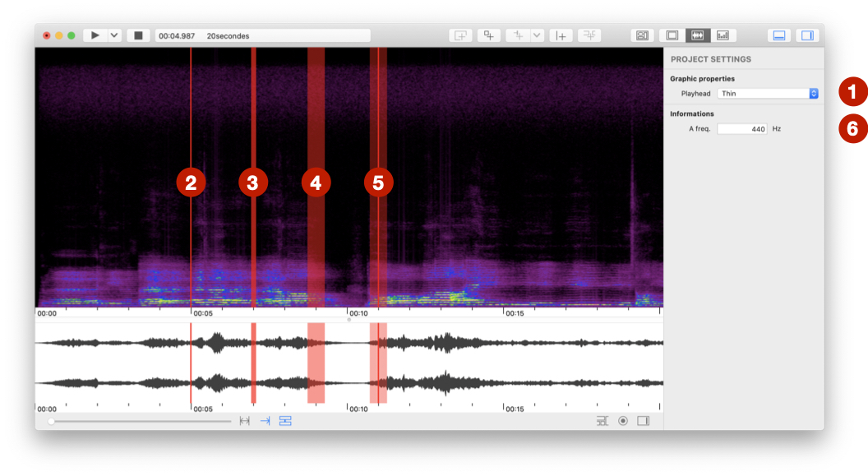The height and width of the screenshot is (476, 868).
Task: Adjust the horizontal zoom slider knob
Action: click(51, 422)
